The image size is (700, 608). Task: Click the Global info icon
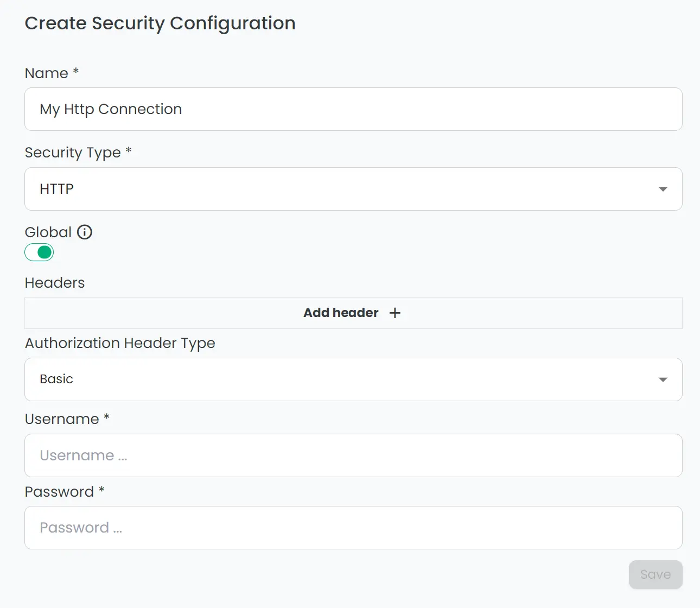[85, 232]
